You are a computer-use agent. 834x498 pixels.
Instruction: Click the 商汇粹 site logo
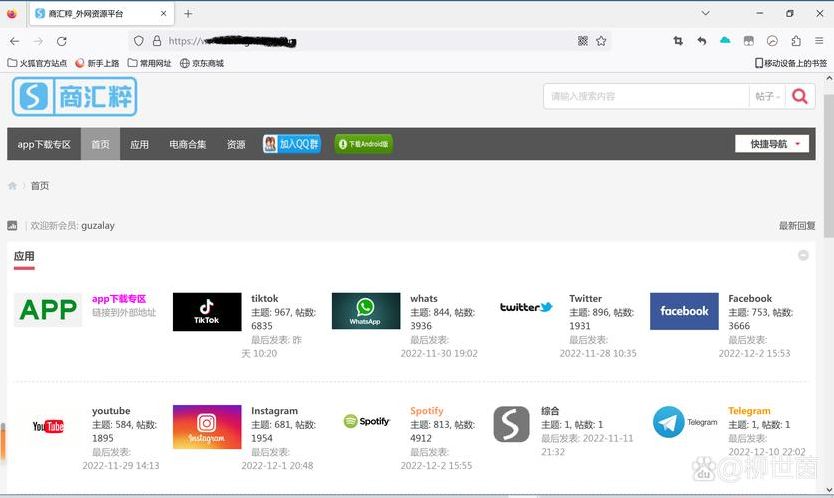coord(74,96)
